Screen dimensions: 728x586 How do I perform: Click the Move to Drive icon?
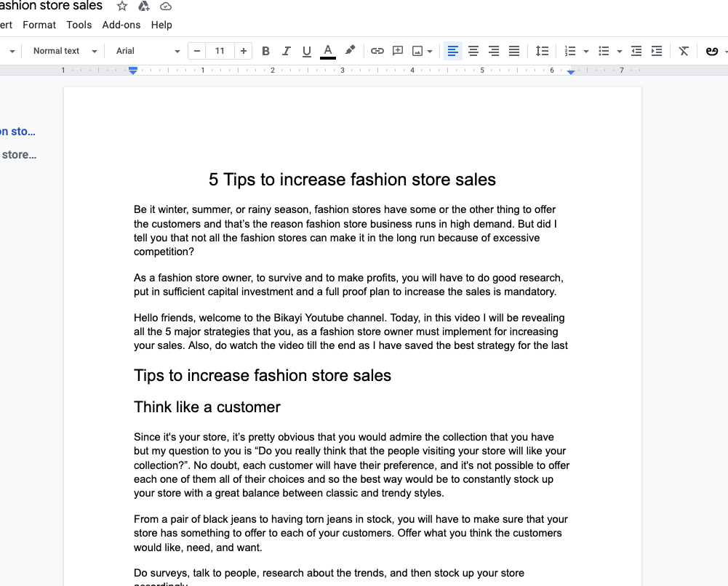click(144, 6)
